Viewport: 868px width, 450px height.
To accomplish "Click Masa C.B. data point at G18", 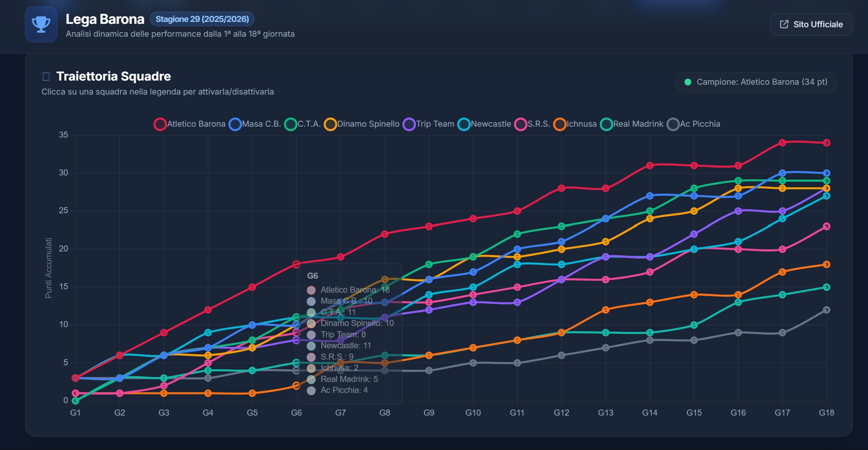I will pos(826,173).
